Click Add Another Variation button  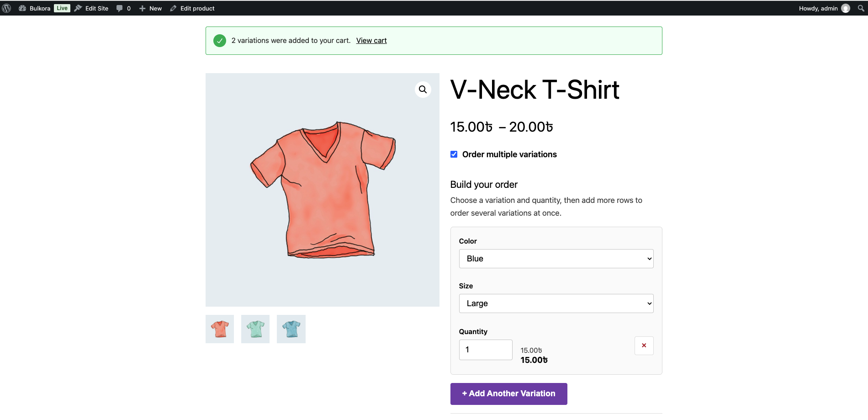point(508,394)
